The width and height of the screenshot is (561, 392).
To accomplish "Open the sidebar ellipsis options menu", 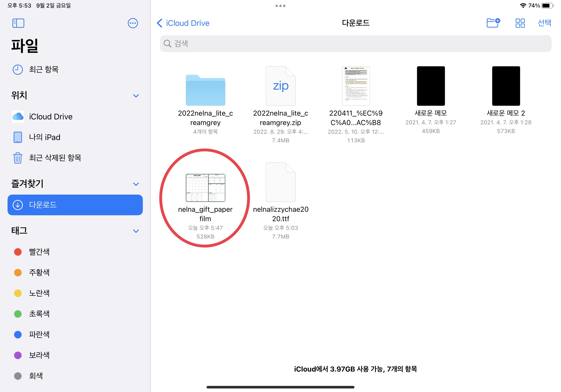I will [x=133, y=23].
